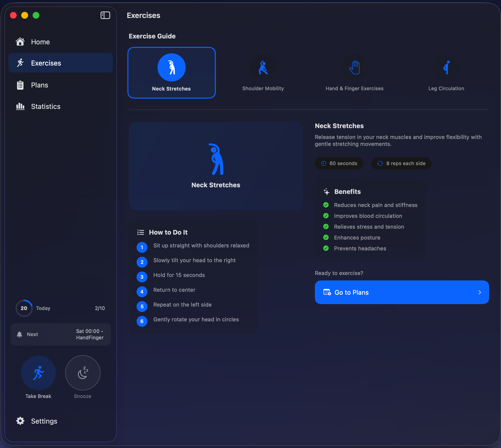Start a break with Take Break icon
The width and height of the screenshot is (501, 448).
38,373
